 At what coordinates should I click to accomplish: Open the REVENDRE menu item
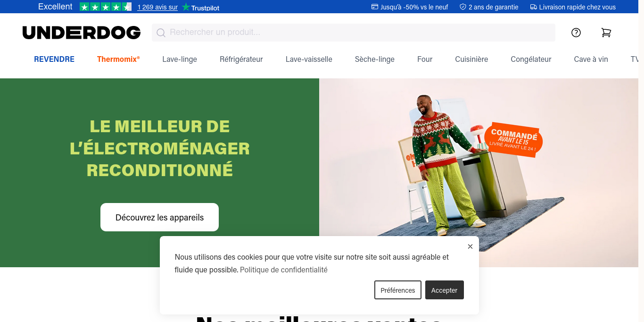[x=54, y=59]
